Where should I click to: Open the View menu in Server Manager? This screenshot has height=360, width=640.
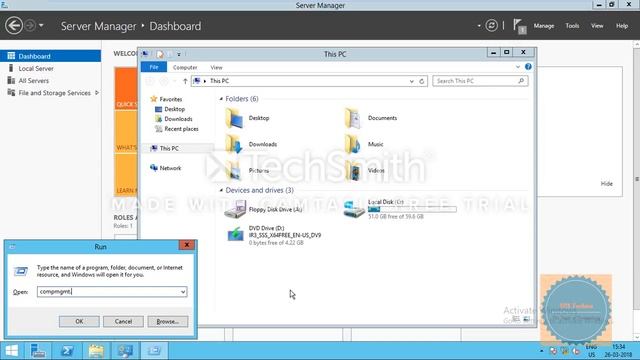coord(597,26)
